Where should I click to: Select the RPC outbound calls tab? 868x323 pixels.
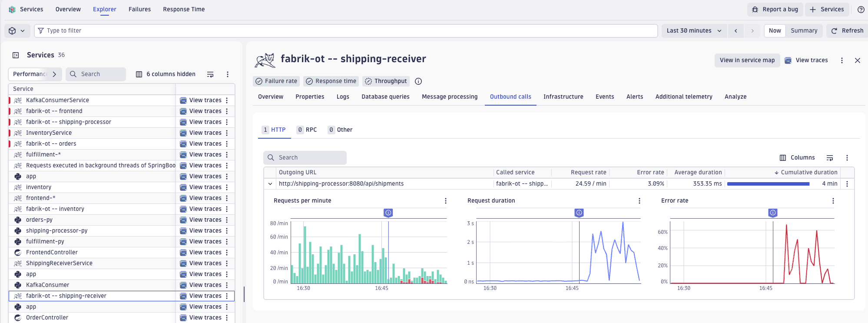307,130
